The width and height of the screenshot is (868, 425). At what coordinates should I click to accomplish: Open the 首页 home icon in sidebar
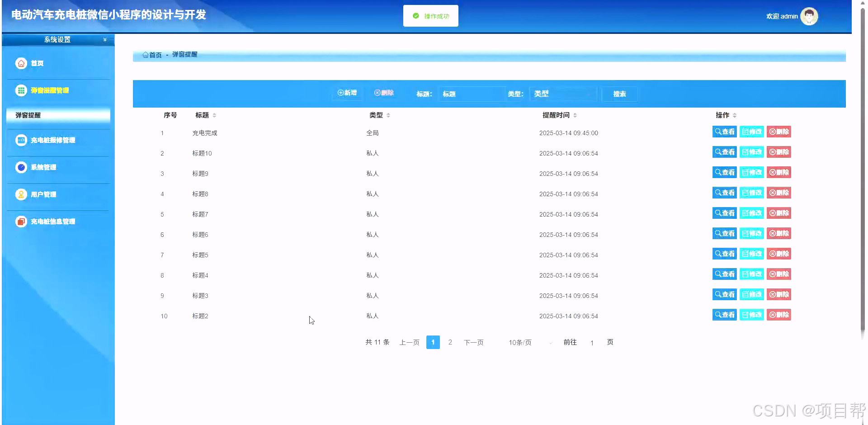(x=21, y=63)
